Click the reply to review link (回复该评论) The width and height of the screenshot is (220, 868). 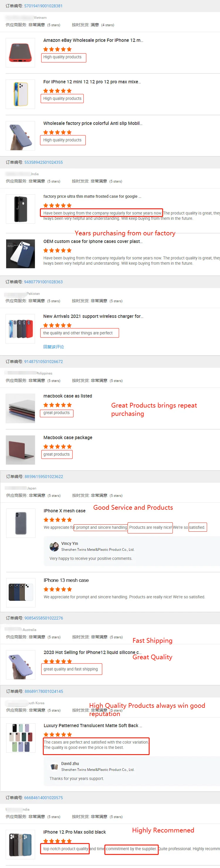click(54, 347)
